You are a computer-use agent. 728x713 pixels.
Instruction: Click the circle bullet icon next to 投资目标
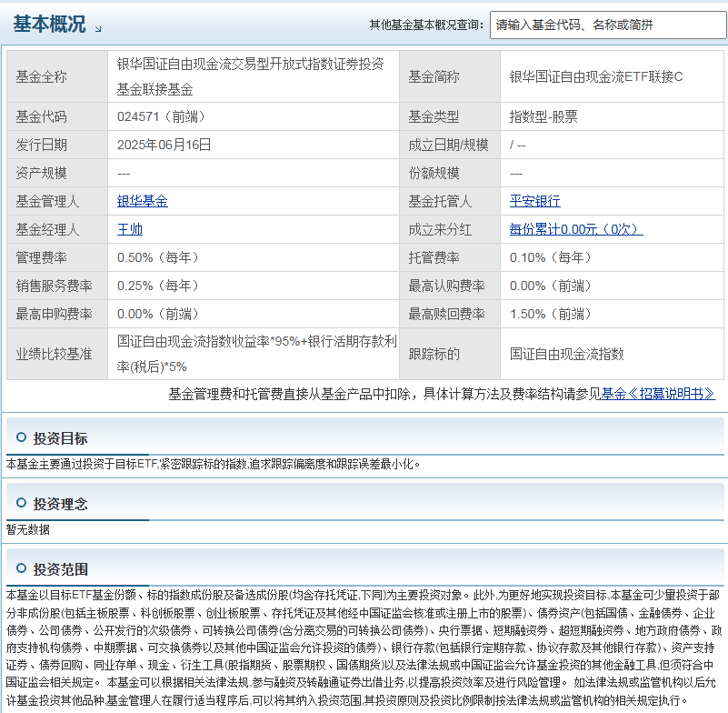coord(21,437)
